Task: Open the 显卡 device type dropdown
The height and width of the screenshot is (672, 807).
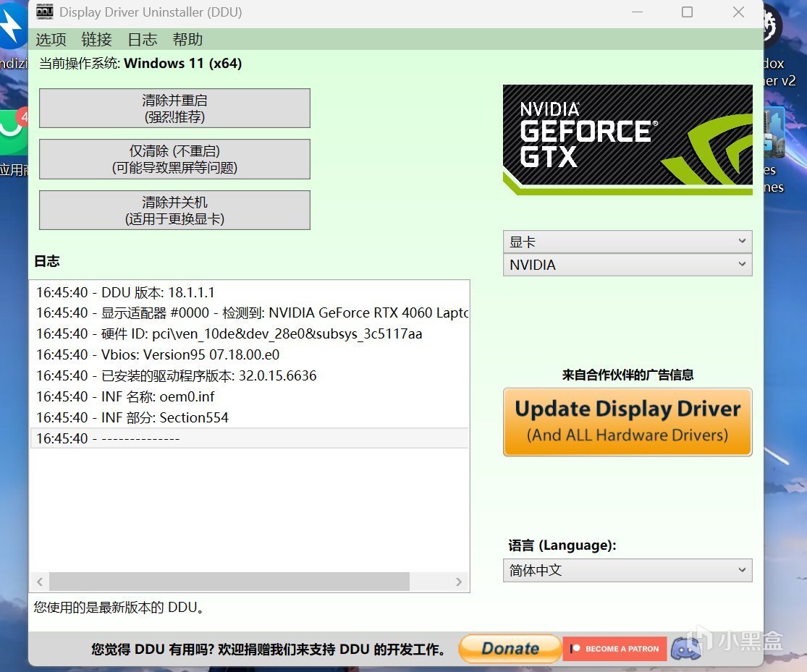Action: pos(628,242)
